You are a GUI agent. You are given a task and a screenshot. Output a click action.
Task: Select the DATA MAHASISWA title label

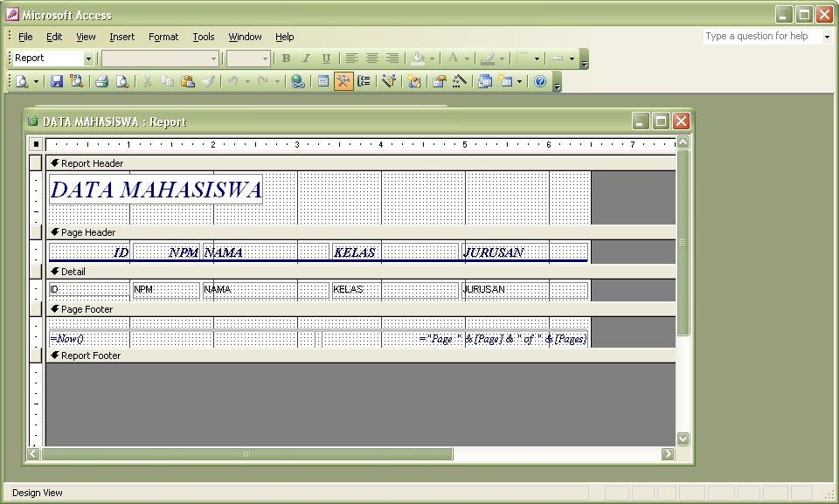156,190
